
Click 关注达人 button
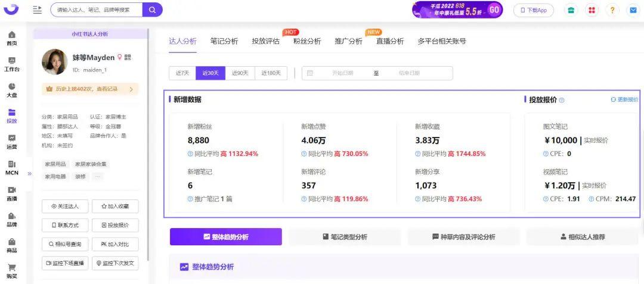pos(65,207)
